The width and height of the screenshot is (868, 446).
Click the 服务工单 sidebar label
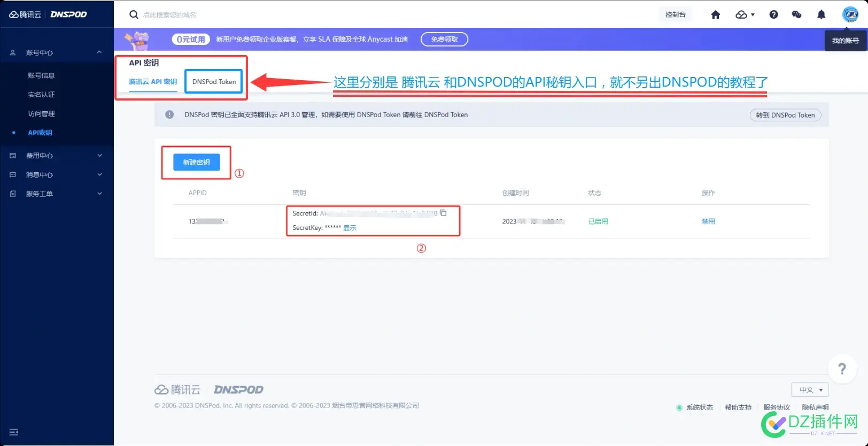(40, 194)
